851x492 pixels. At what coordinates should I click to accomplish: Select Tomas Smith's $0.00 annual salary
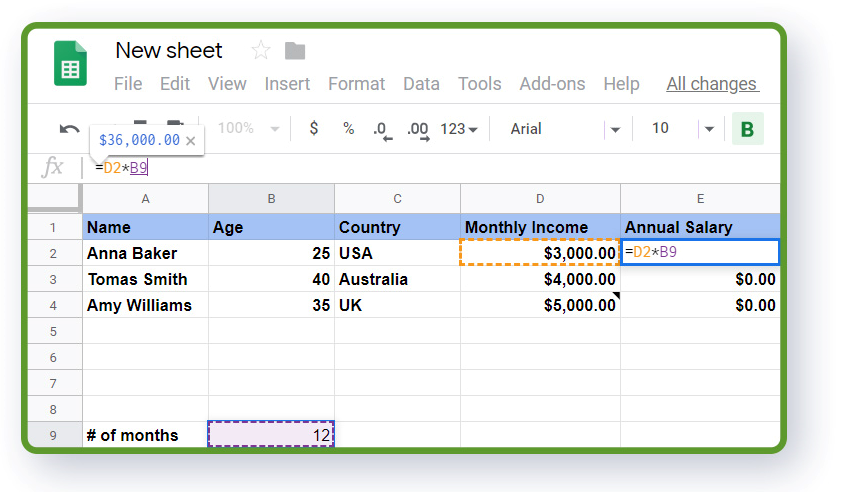point(700,279)
